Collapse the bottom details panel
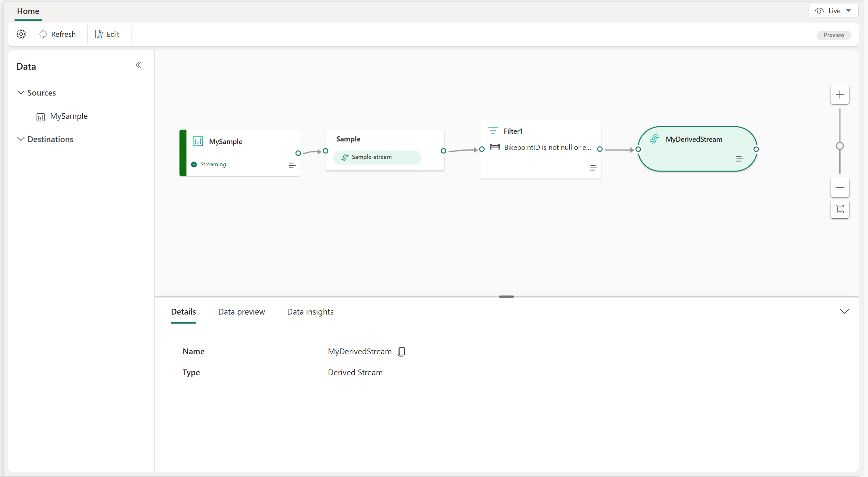 [x=844, y=311]
